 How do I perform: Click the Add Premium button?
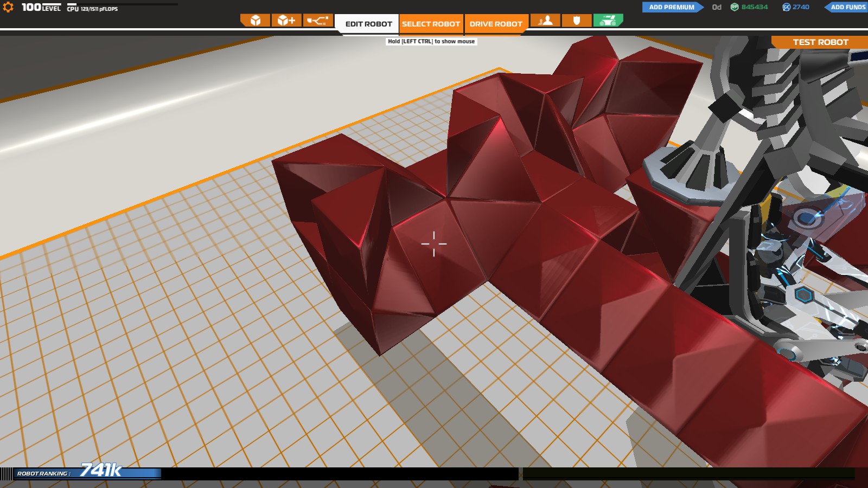click(x=673, y=7)
